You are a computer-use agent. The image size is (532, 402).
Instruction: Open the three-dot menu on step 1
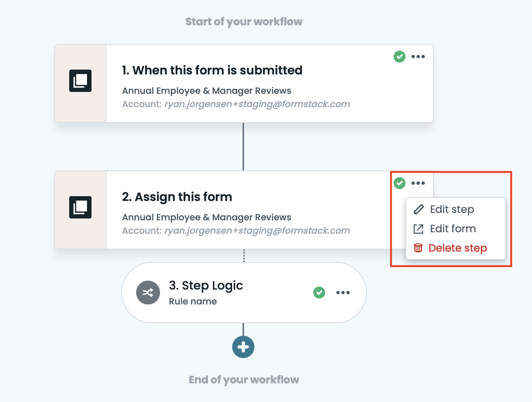tap(418, 57)
